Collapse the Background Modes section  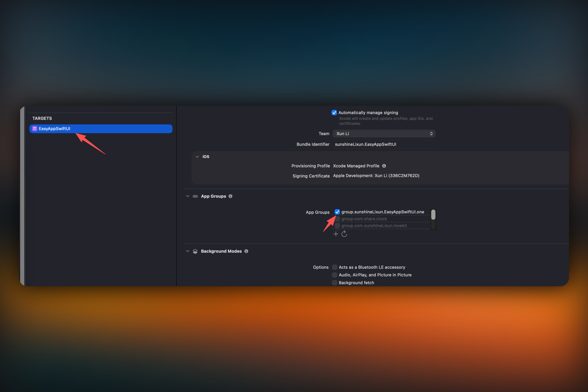(188, 251)
